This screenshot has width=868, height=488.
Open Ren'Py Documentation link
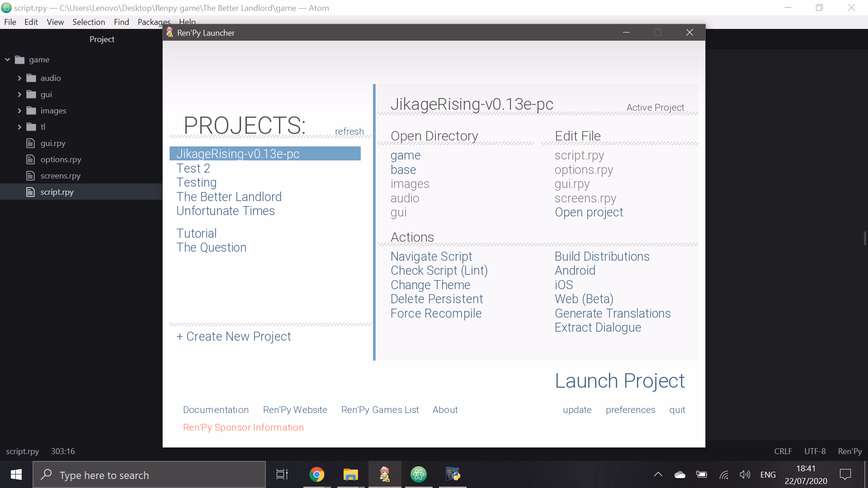216,410
